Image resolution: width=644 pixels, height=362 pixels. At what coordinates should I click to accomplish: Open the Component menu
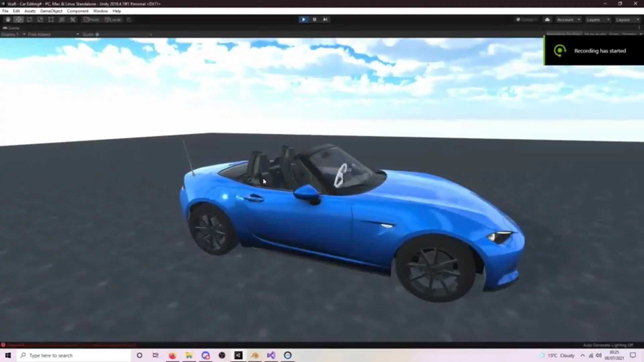(77, 11)
